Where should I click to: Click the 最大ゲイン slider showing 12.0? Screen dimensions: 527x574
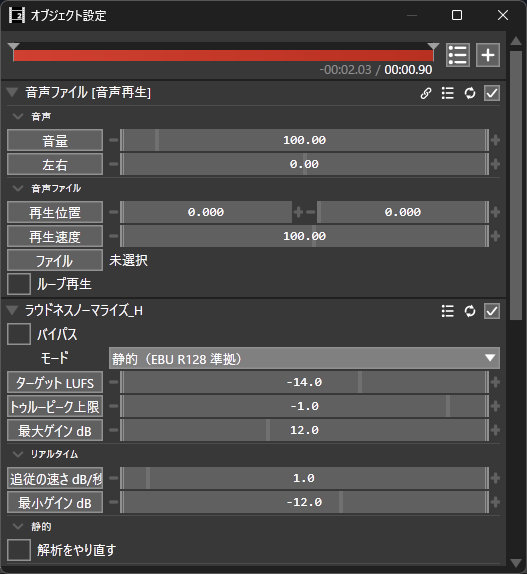[304, 430]
